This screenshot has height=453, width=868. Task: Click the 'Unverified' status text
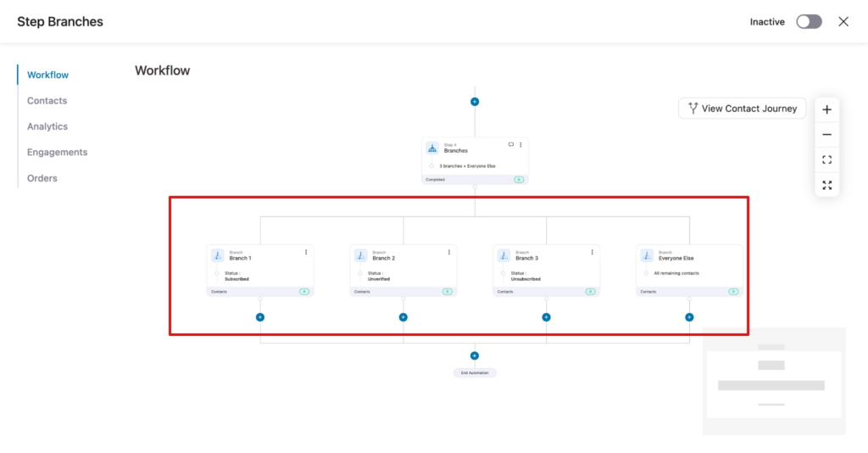point(379,279)
